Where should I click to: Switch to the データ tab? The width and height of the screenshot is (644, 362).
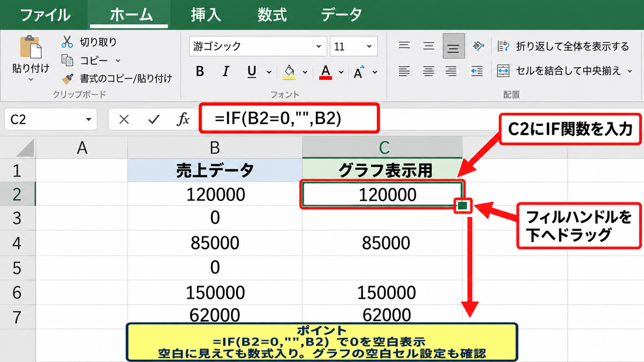point(341,15)
